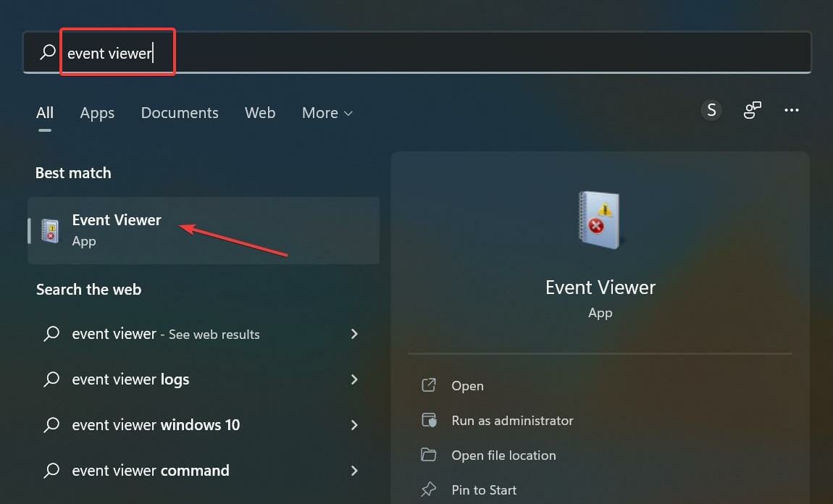833x504 pixels.
Task: Click the search icon next to 'event viewer windows 10'
Action: pos(51,425)
